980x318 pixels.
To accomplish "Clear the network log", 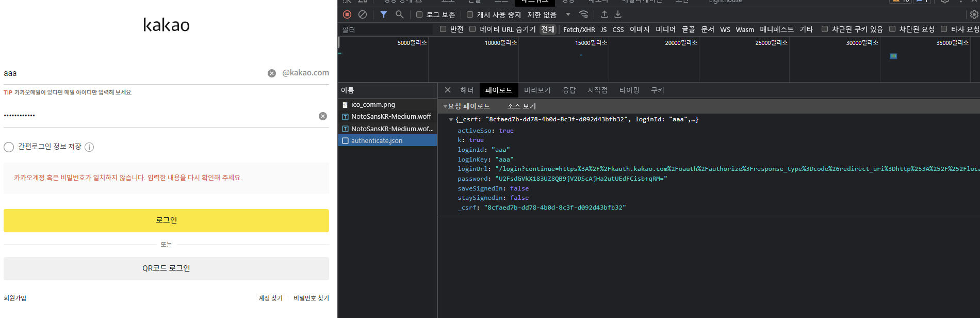I will (x=363, y=14).
